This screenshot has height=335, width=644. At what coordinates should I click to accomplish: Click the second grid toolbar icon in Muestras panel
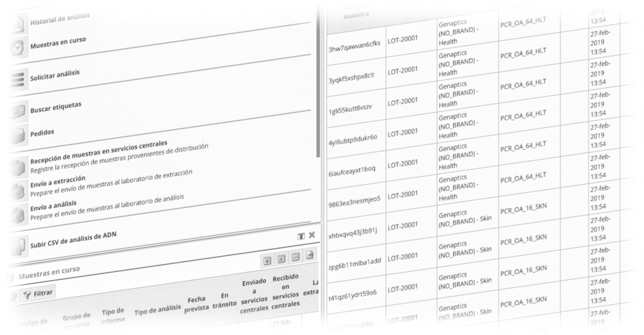click(x=281, y=259)
